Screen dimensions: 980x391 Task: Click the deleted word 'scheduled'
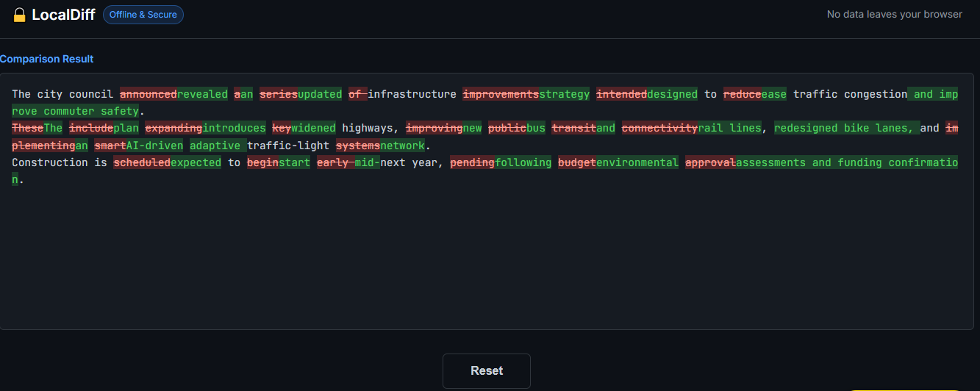click(143, 162)
